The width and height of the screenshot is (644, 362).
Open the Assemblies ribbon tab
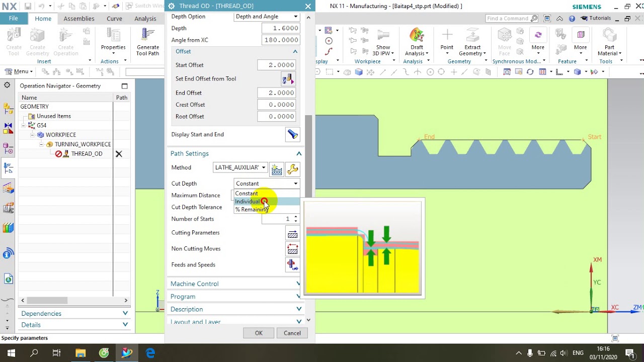(x=79, y=19)
